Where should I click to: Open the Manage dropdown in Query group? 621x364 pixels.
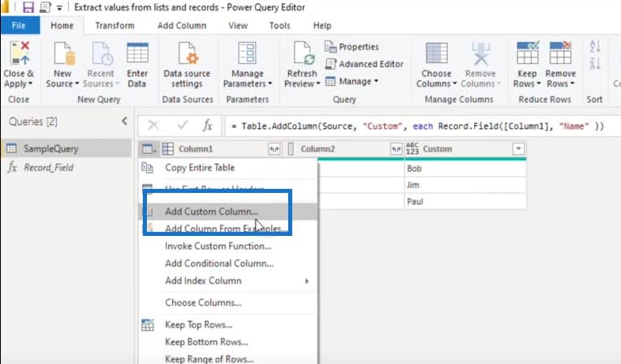click(x=351, y=81)
